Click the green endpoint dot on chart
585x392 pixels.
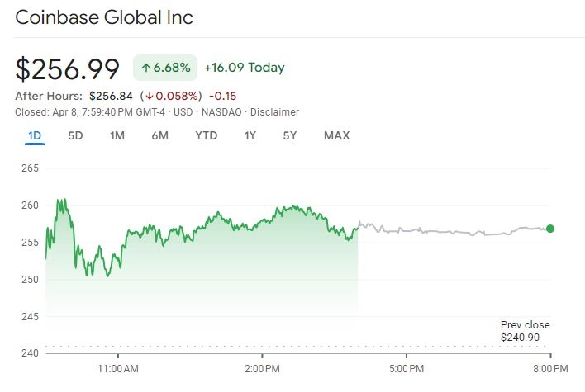[x=550, y=229]
